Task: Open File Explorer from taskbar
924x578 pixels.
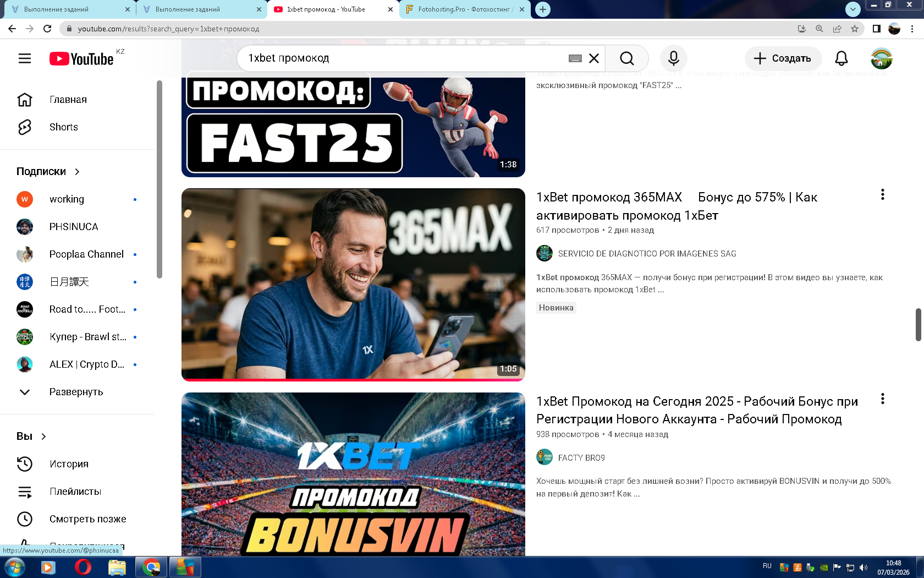Action: pos(117,567)
